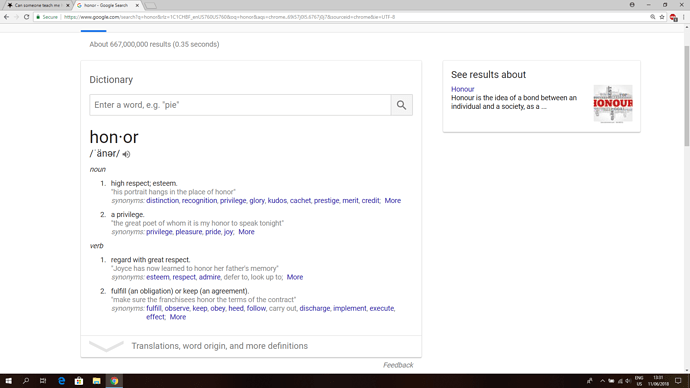Open the synonym 'implement'
Screen dimensions: 690x388
349,308
